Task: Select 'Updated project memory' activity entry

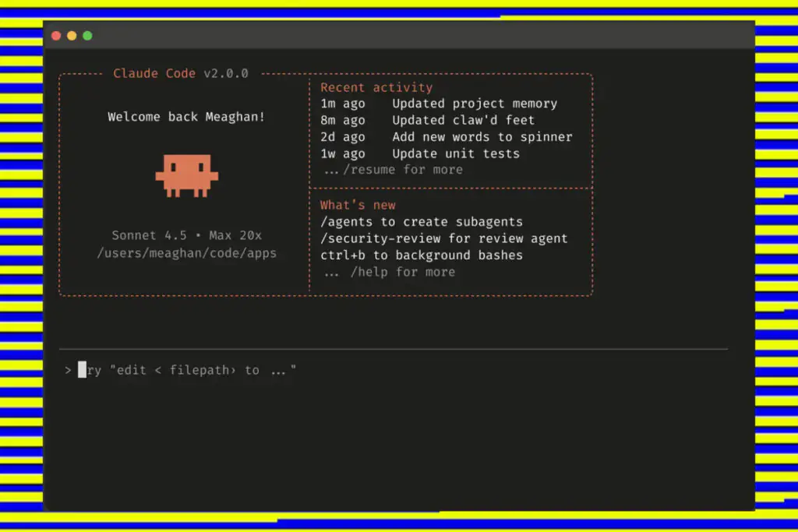Action: [x=474, y=104]
